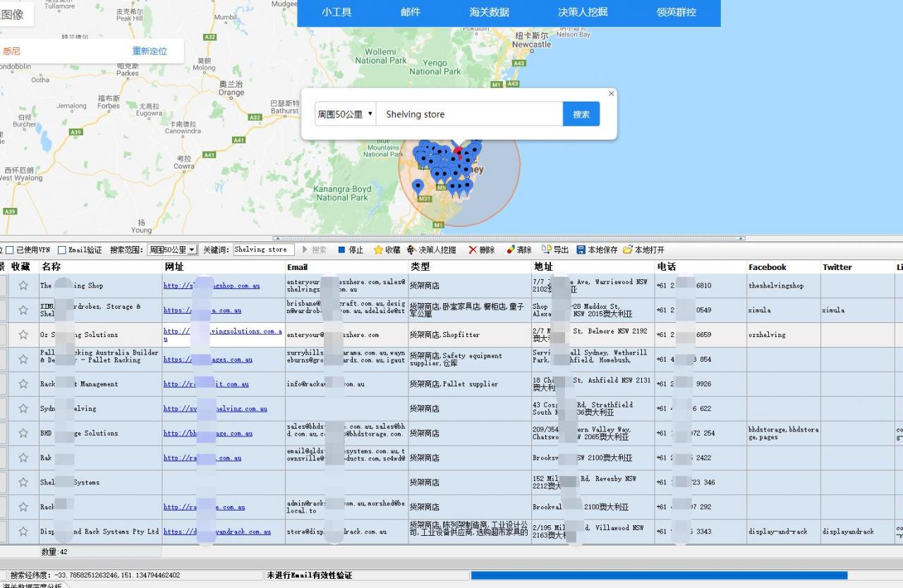Click the map's 'Shelving store' search field
Viewport: 903px width, 588px height.
469,114
